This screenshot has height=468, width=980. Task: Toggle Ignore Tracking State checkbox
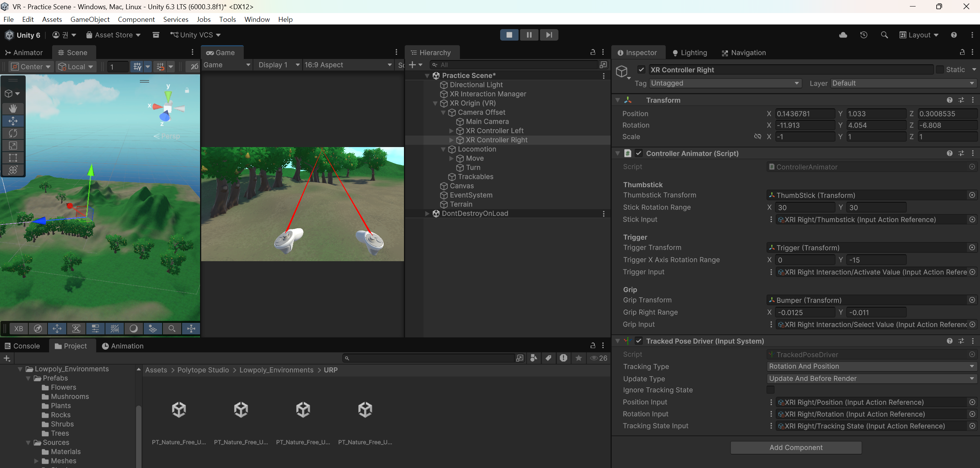tap(770, 390)
